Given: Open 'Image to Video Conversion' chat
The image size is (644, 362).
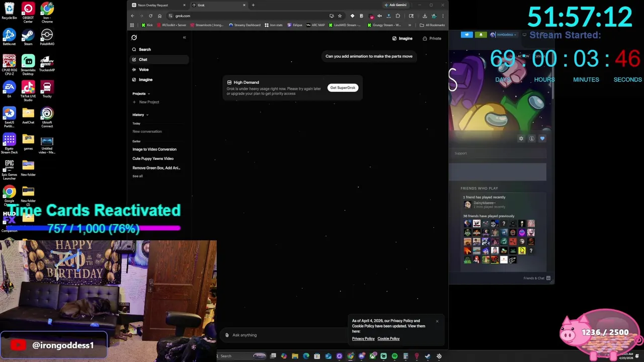Looking at the screenshot, I should 154,149.
